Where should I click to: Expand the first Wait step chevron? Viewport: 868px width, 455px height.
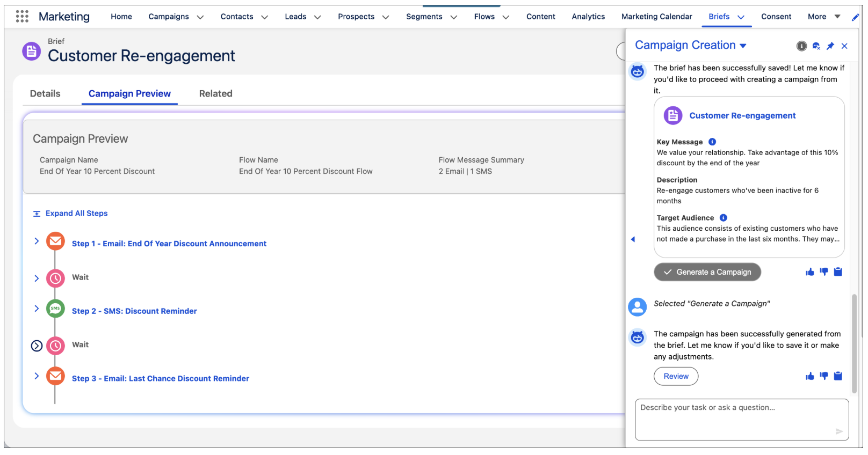37,278
